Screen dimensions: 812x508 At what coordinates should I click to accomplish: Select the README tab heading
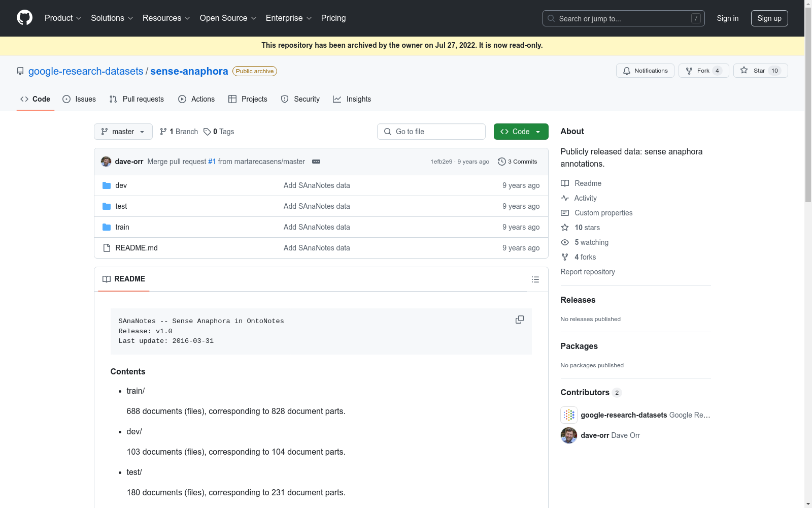(124, 279)
